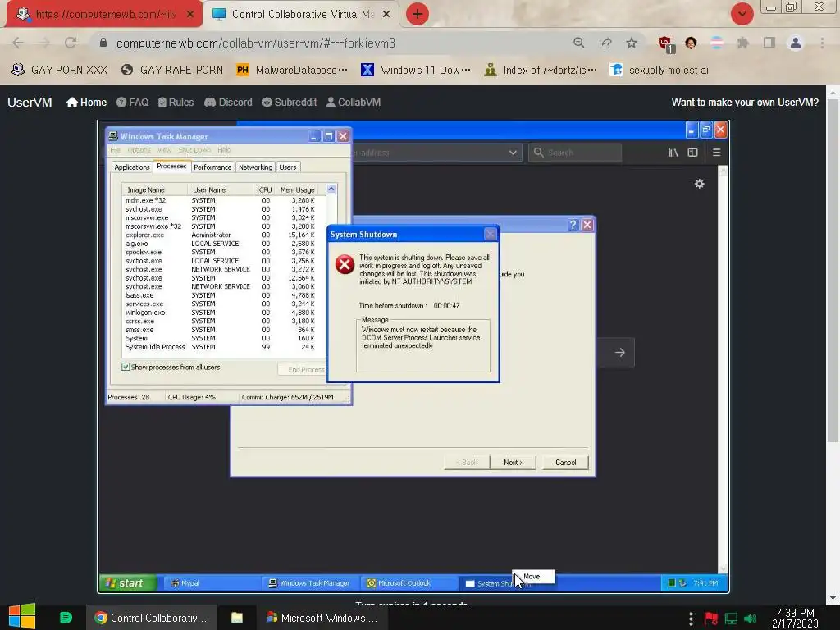Switch to the Users tab in Task Manager

point(288,167)
